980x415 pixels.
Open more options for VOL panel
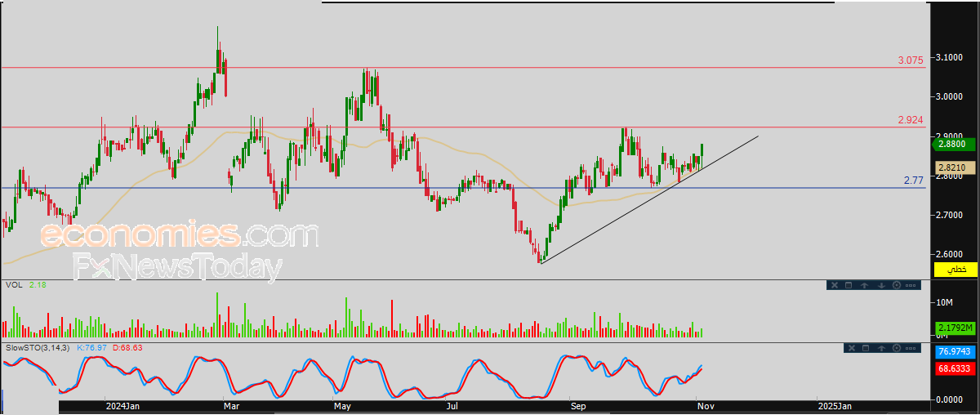(911, 285)
